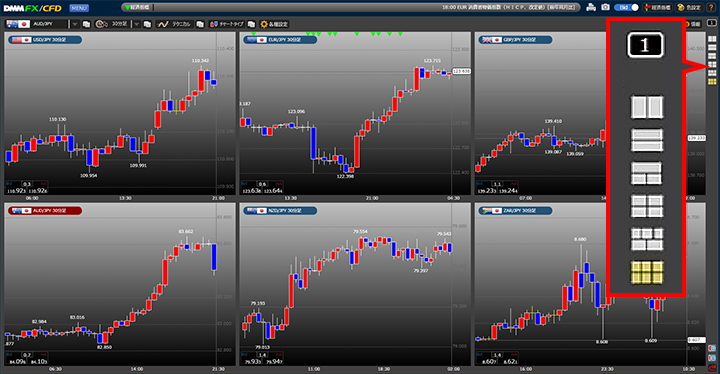Screen dimensions: 720x374
Task: Select the single-chart layout icon labeled 1
Action: [645, 45]
